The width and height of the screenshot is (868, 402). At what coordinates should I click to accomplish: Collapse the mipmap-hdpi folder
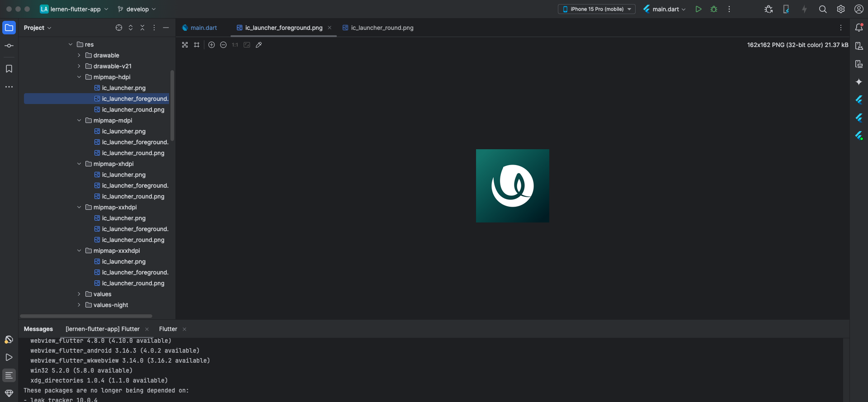[x=79, y=77]
